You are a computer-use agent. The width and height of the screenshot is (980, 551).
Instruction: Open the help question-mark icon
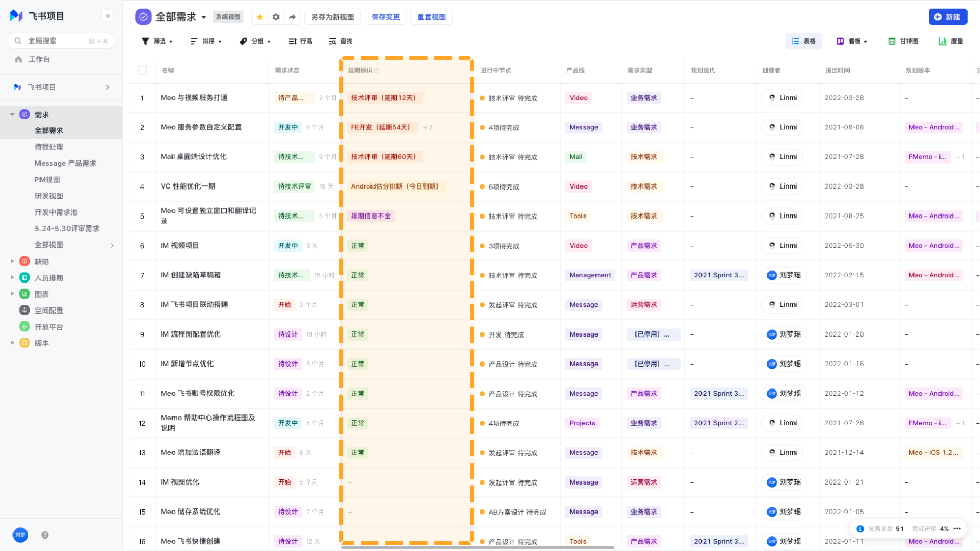click(45, 535)
